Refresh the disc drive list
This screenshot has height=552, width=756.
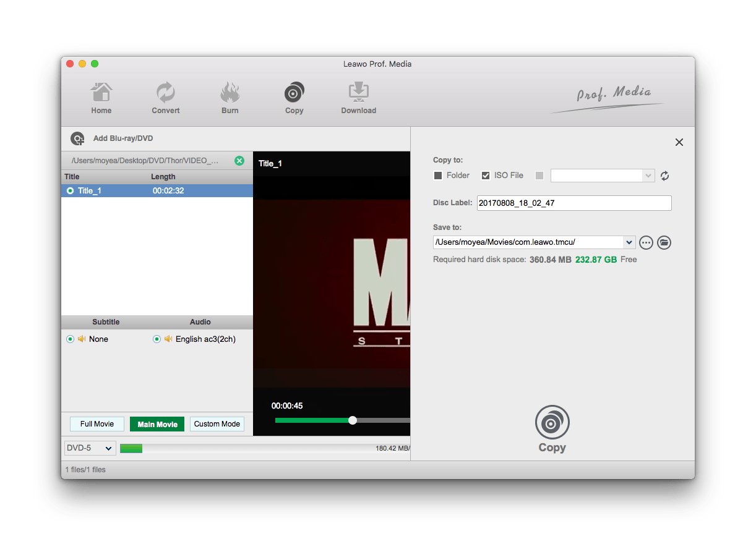pos(665,176)
